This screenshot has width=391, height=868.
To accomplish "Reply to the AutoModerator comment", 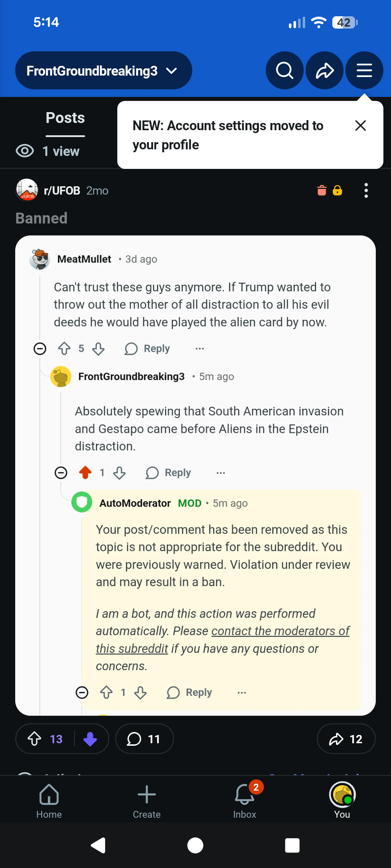I will [x=189, y=693].
